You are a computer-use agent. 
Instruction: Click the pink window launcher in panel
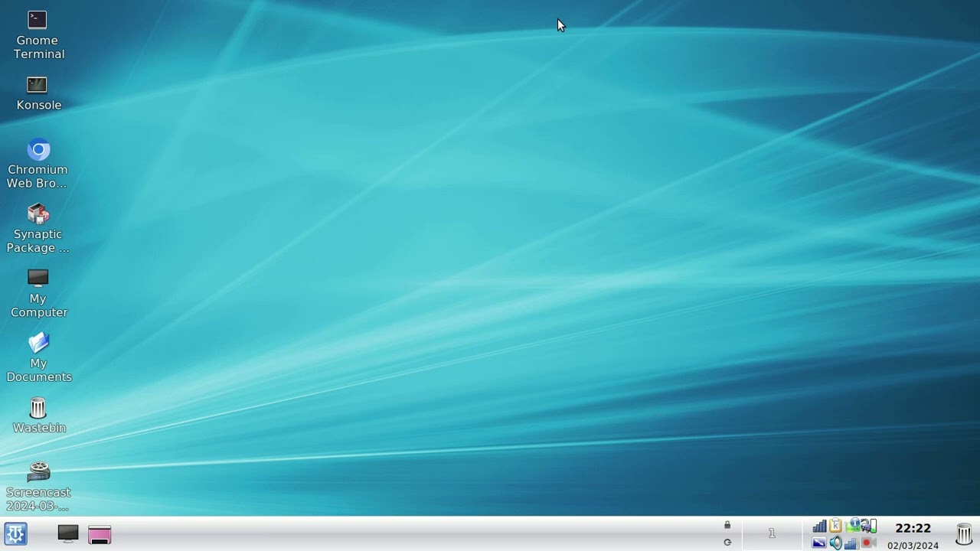[x=100, y=534]
